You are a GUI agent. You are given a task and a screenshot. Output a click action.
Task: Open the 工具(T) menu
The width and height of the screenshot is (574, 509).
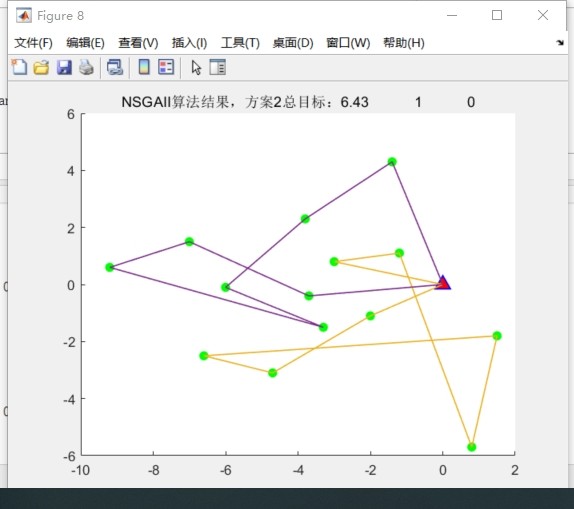240,43
